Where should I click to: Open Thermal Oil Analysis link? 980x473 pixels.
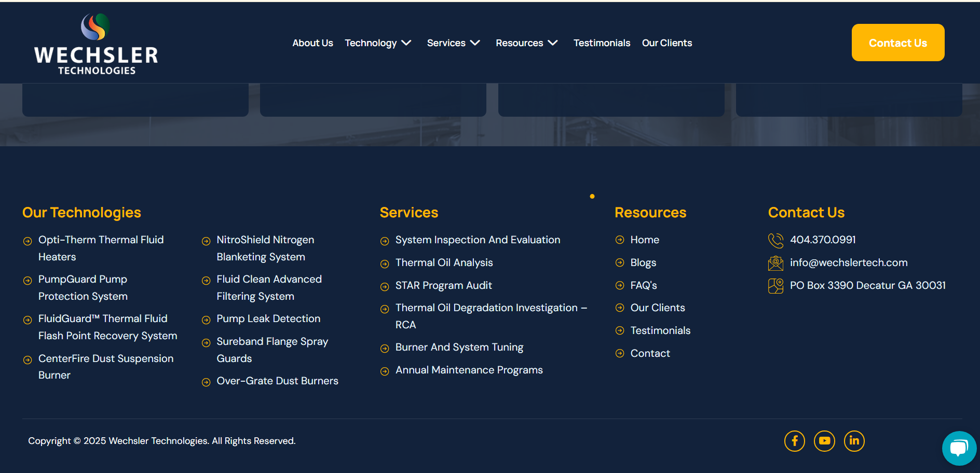click(x=444, y=262)
